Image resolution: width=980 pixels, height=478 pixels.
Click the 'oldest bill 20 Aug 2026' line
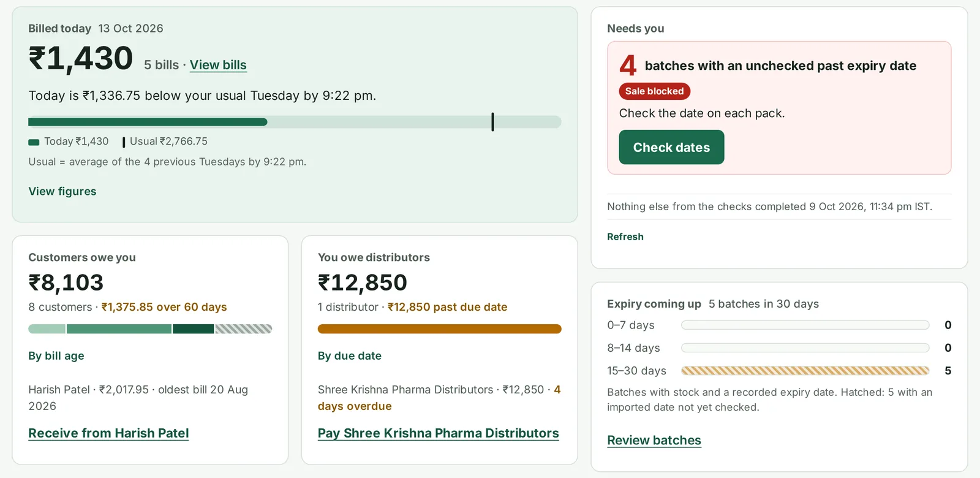coord(138,398)
